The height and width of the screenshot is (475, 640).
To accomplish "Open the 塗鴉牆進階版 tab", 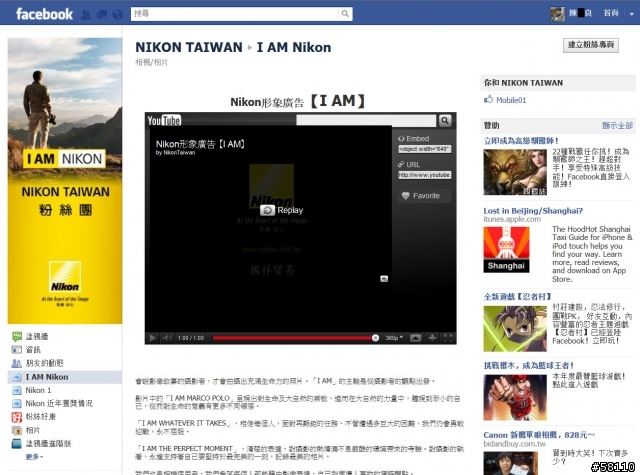I will (x=48, y=444).
